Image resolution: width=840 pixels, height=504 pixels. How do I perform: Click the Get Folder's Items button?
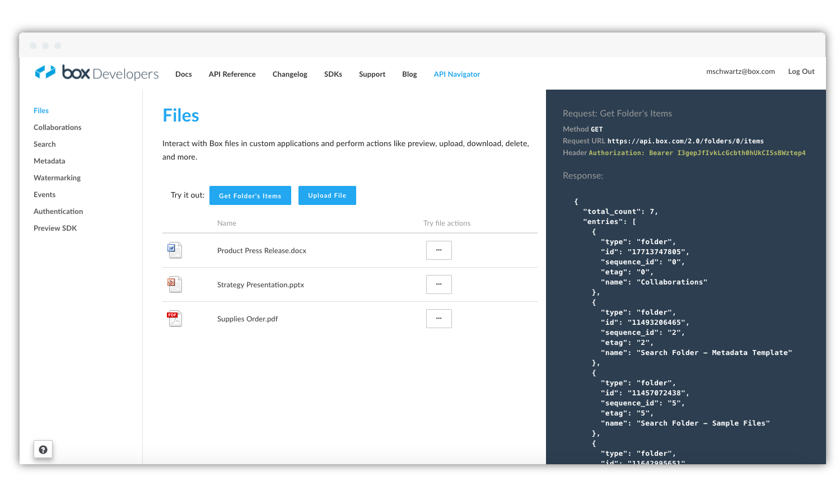250,195
